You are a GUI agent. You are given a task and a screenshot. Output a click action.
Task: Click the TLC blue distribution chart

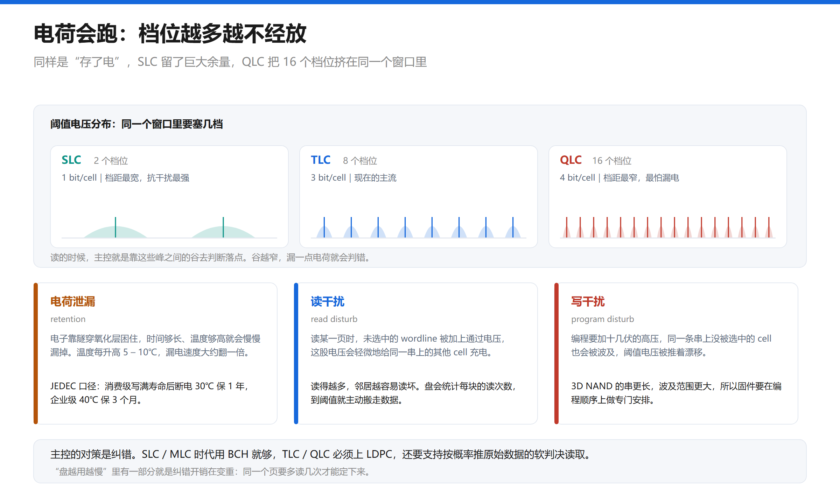pyautogui.click(x=419, y=227)
